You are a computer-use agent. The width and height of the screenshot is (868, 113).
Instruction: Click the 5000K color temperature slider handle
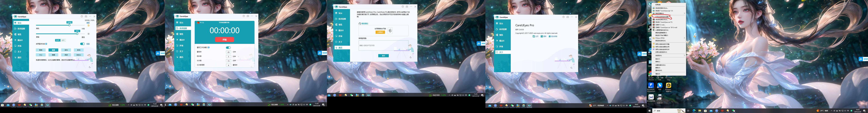(x=69, y=25)
